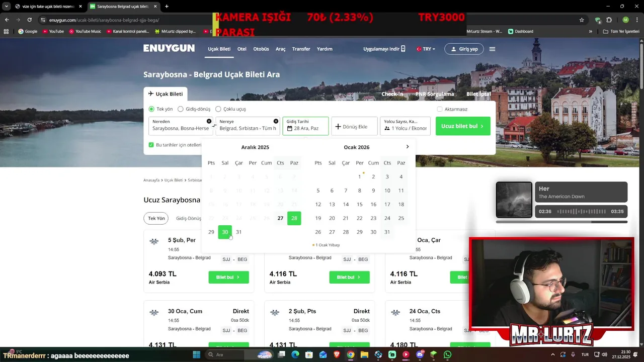Open Outlook from the taskbar

coord(323,354)
